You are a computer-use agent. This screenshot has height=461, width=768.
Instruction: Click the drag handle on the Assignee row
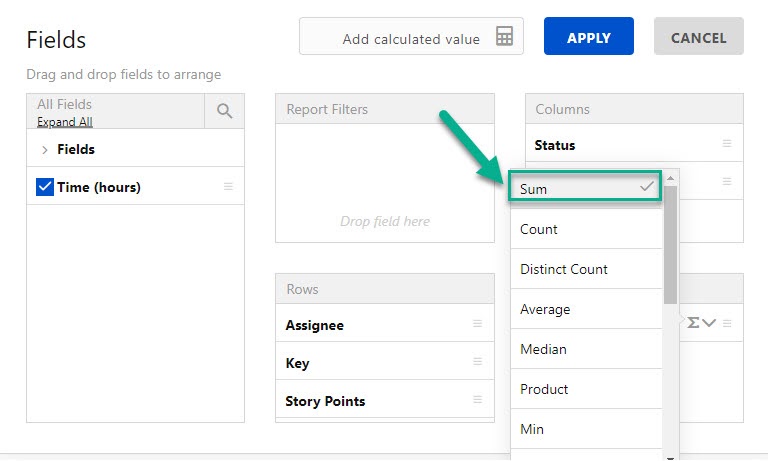(477, 324)
